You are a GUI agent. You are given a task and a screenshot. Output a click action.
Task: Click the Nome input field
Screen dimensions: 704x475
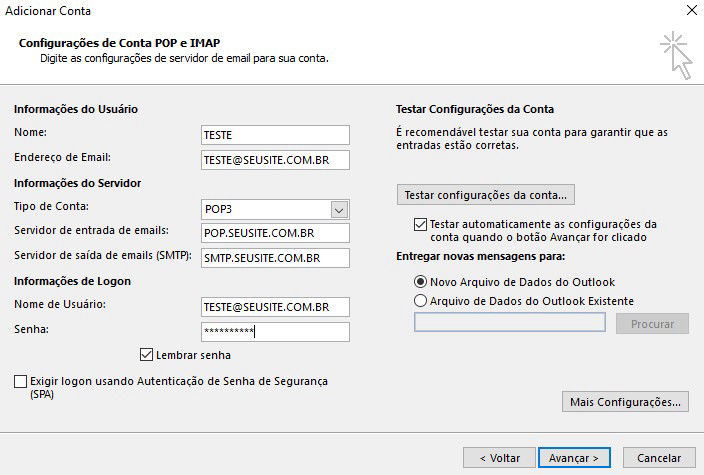coord(275,135)
